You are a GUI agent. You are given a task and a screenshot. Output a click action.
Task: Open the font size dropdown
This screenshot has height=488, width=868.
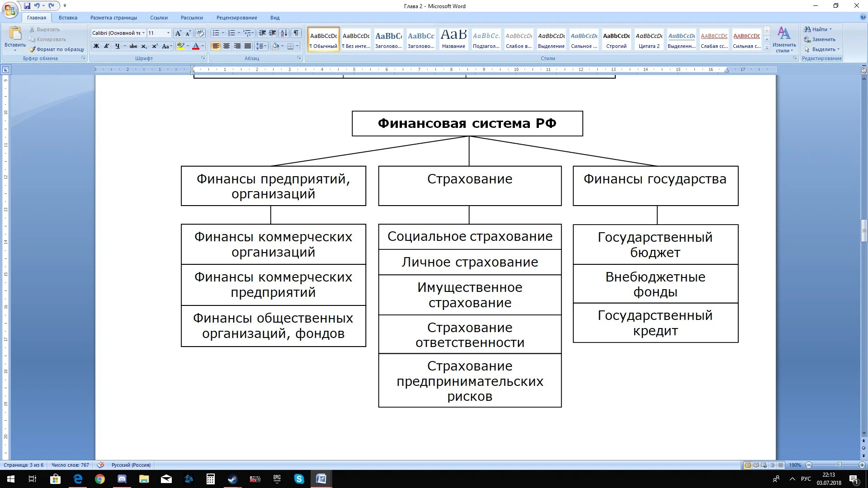pos(169,33)
